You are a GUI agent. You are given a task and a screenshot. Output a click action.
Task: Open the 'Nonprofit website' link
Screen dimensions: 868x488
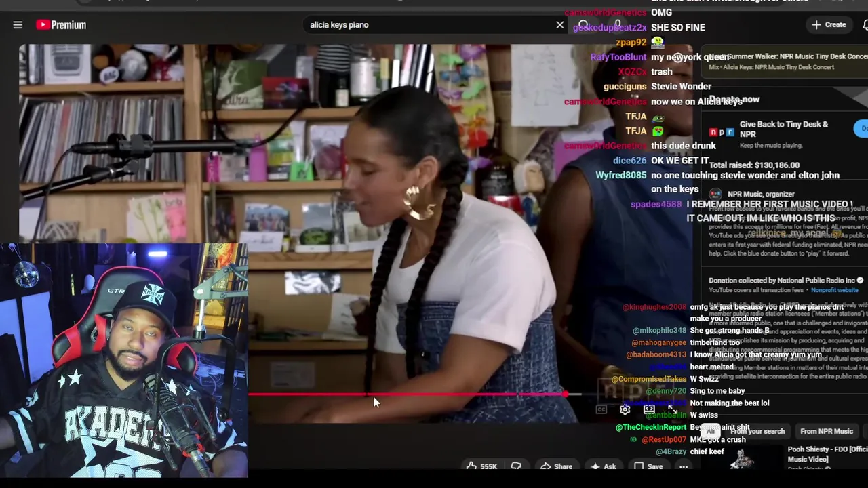[834, 290]
